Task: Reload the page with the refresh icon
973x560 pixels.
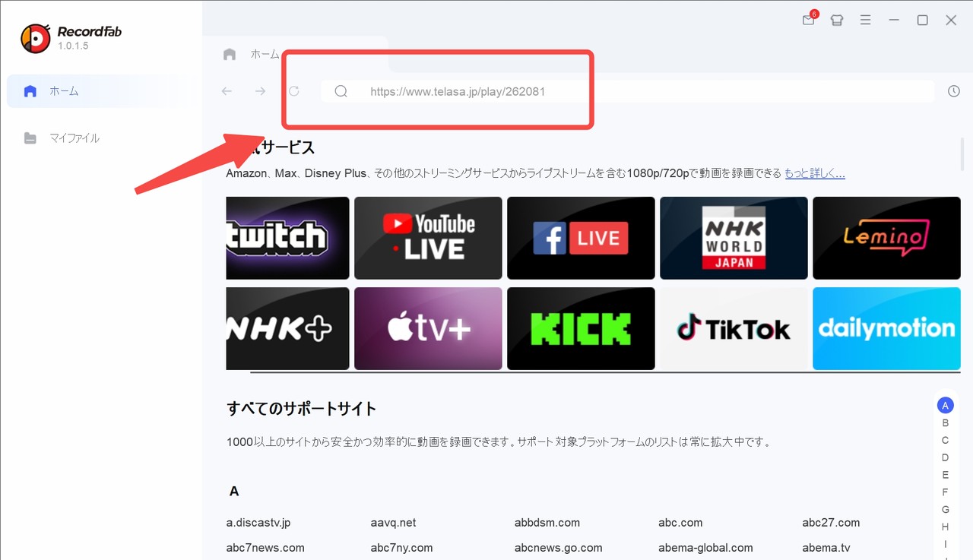Action: point(293,90)
